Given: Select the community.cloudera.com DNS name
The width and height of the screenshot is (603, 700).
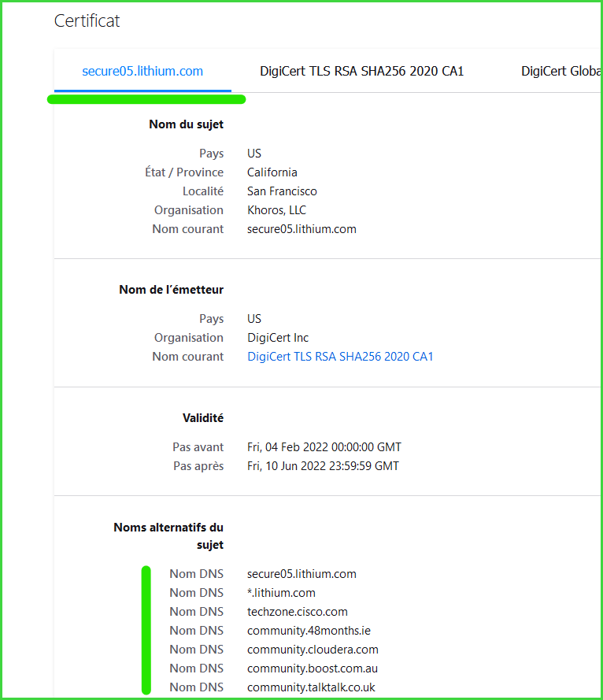Looking at the screenshot, I should (313, 649).
